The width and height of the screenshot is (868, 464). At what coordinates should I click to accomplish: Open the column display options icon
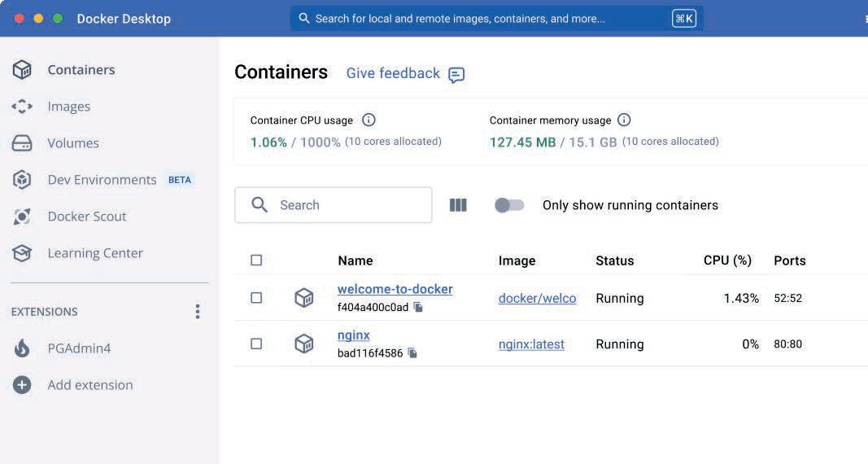(458, 205)
